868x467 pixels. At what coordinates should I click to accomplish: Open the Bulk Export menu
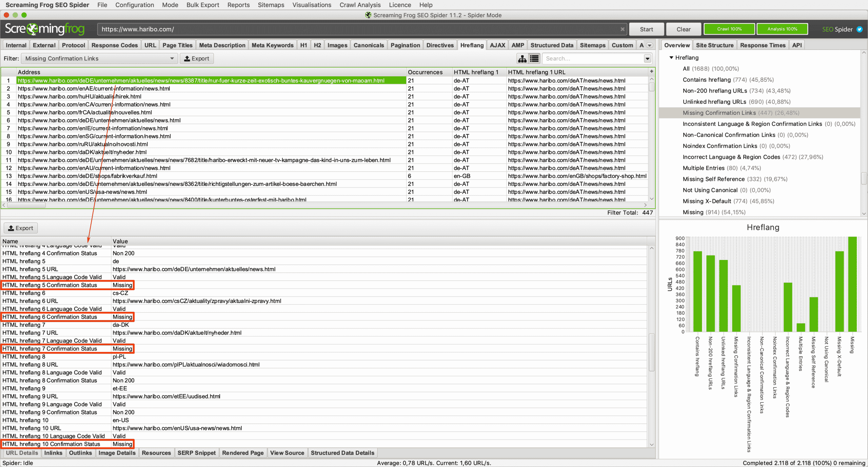pyautogui.click(x=203, y=5)
